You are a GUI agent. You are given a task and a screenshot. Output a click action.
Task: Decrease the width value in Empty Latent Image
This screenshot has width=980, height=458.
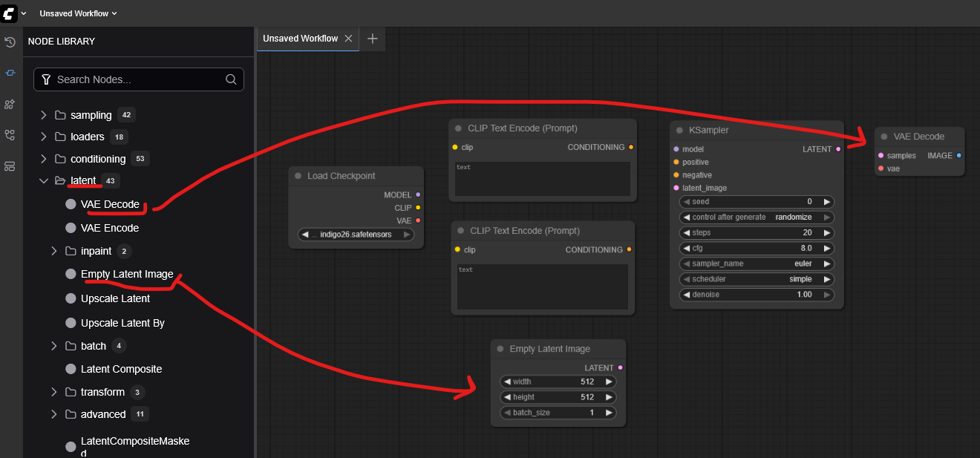[x=507, y=382]
